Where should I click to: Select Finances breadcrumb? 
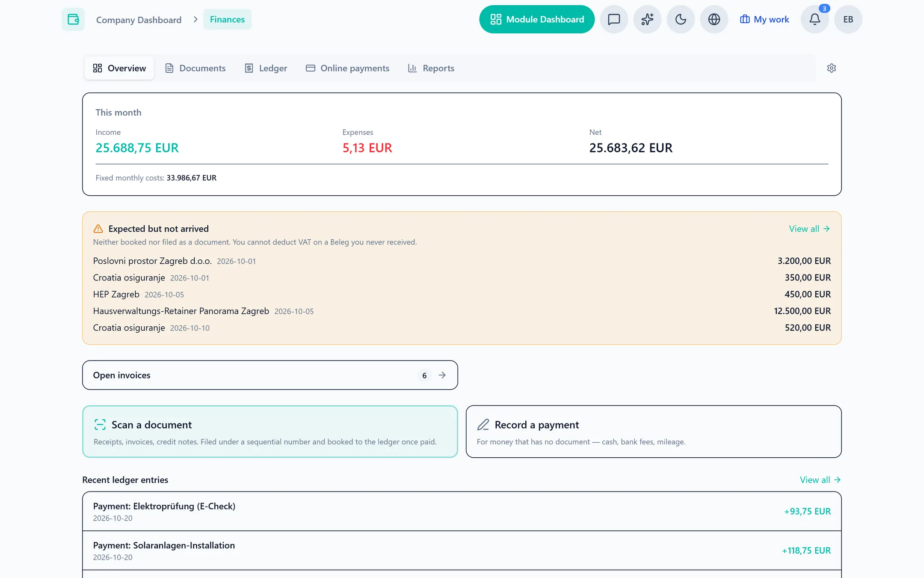227,19
